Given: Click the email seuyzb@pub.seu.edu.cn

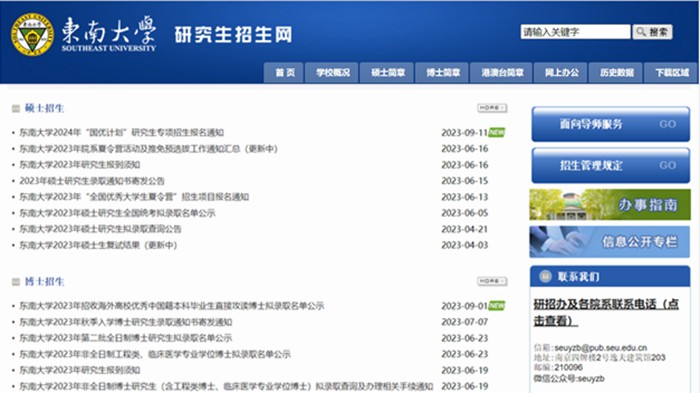Looking at the screenshot, I should point(600,347).
